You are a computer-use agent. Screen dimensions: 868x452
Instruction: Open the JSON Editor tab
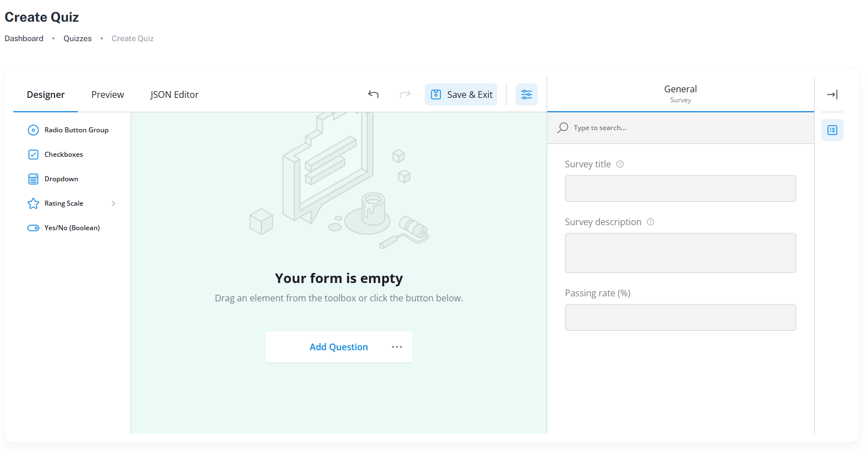click(174, 95)
